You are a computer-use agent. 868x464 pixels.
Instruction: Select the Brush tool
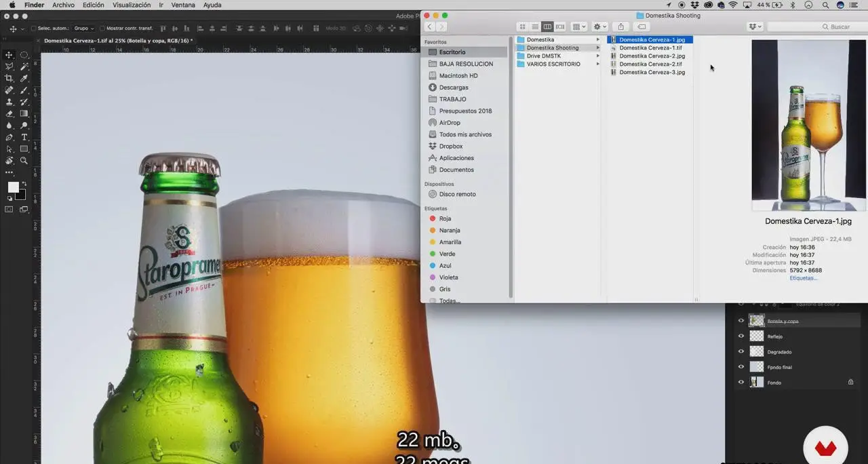[x=24, y=90]
